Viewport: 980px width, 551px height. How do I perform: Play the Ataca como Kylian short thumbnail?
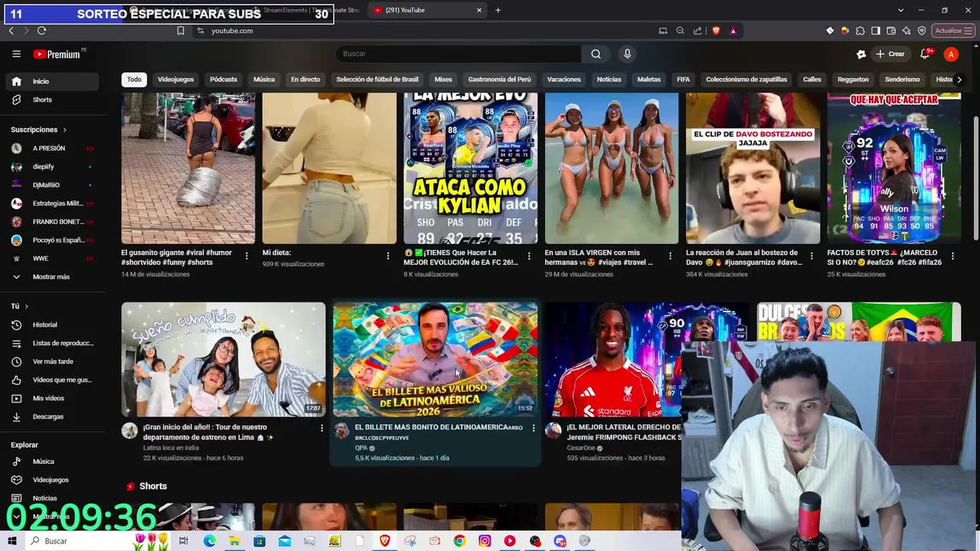[470, 168]
